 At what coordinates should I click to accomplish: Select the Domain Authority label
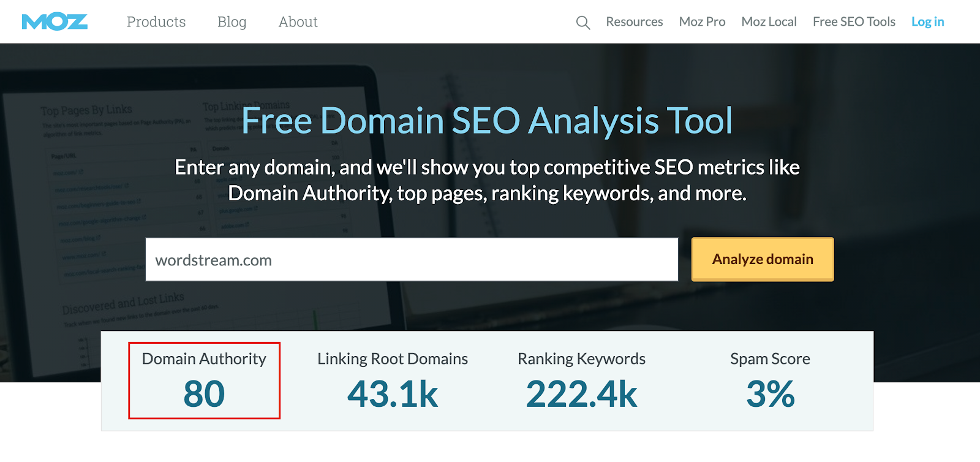coord(204,359)
